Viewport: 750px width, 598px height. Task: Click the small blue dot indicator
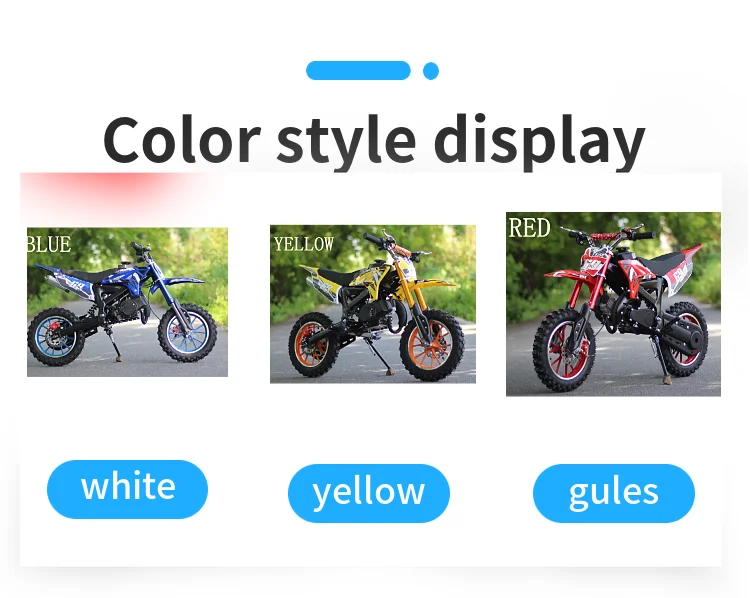pos(430,71)
